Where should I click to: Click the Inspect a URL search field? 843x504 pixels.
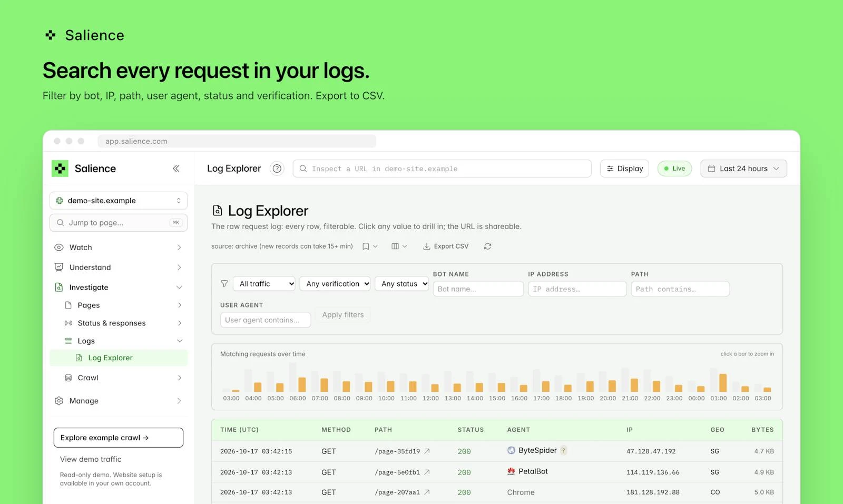click(442, 169)
